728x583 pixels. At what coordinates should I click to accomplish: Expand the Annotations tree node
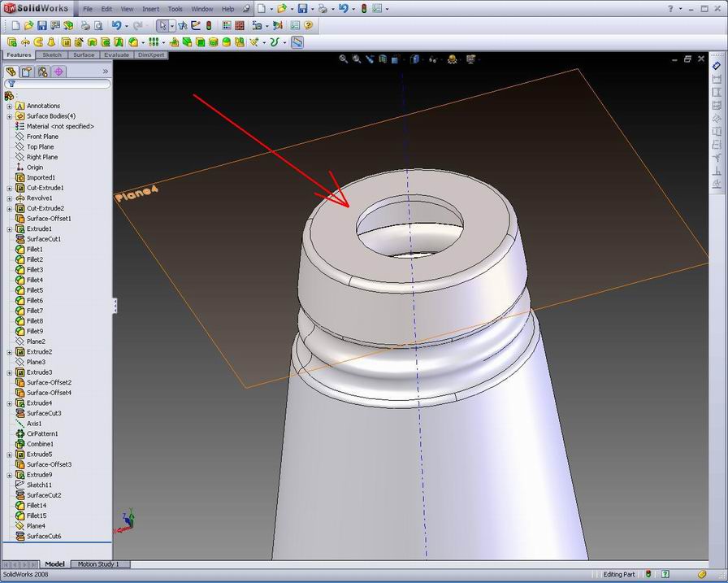coord(10,106)
